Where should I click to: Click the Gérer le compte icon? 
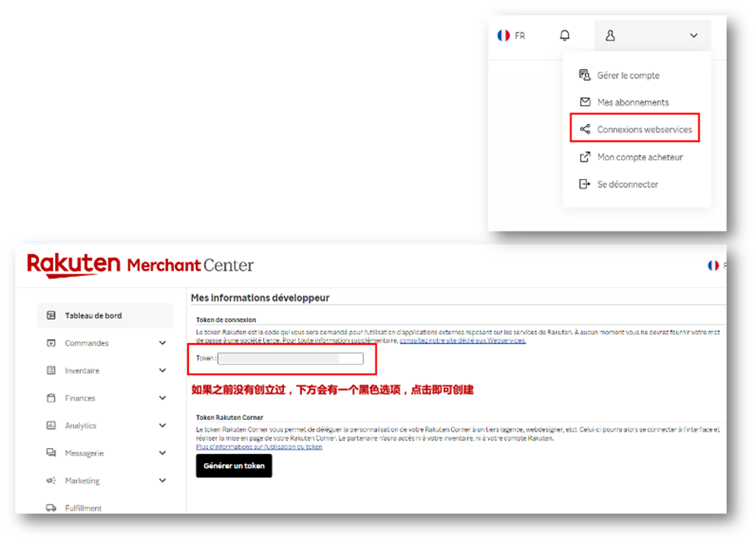pyautogui.click(x=584, y=75)
